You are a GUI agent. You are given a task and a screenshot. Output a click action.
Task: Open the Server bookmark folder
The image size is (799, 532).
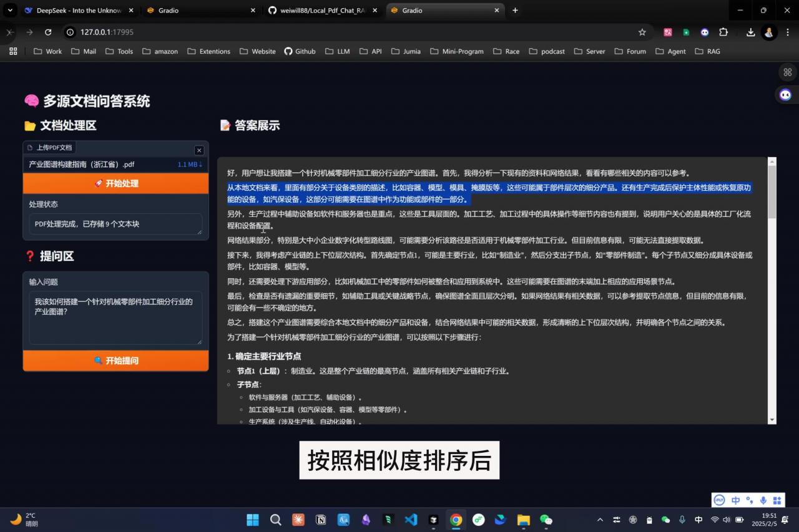589,51
